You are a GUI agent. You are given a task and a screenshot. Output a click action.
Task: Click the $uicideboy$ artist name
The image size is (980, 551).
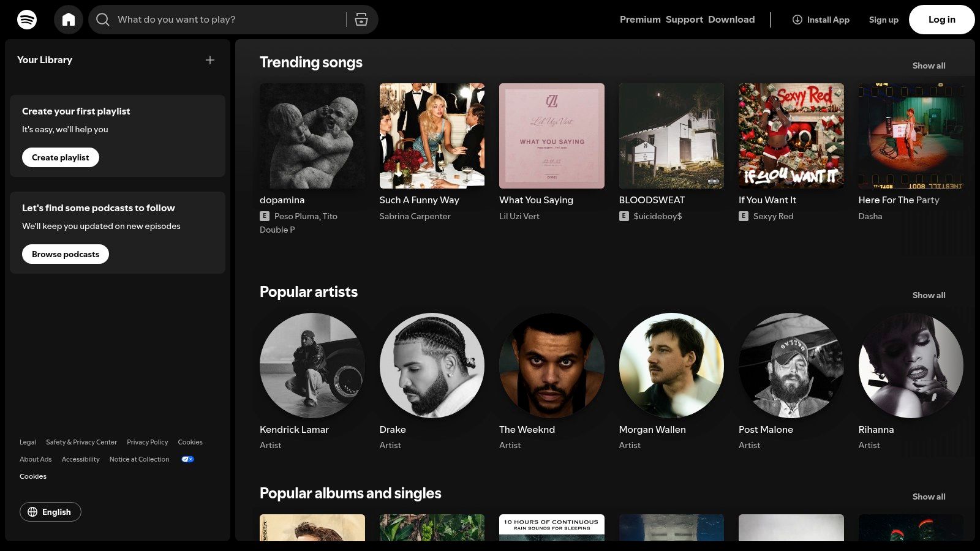pyautogui.click(x=658, y=216)
